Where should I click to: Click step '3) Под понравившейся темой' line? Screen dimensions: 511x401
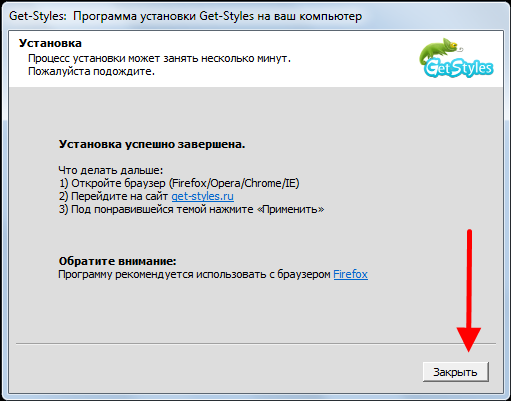[x=192, y=209]
